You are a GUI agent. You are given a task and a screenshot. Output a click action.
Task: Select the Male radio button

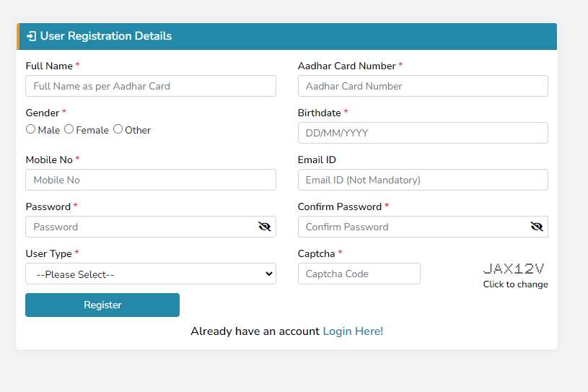31,129
